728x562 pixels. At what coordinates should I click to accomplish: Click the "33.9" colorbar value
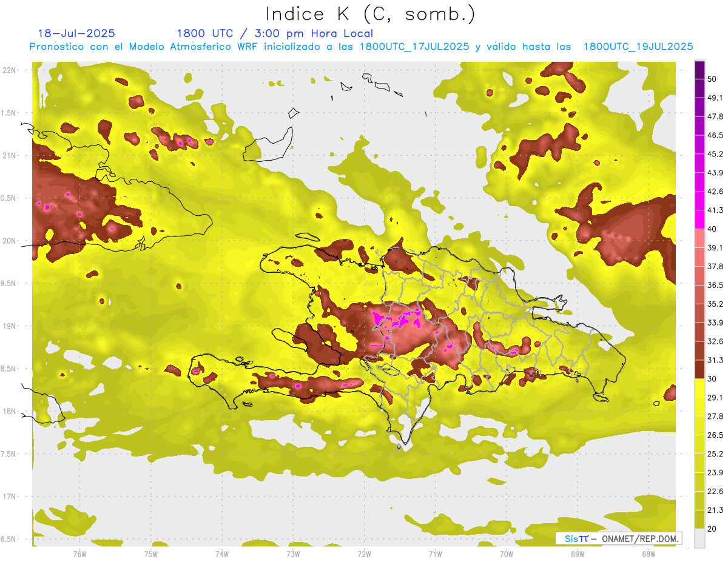coord(715,323)
